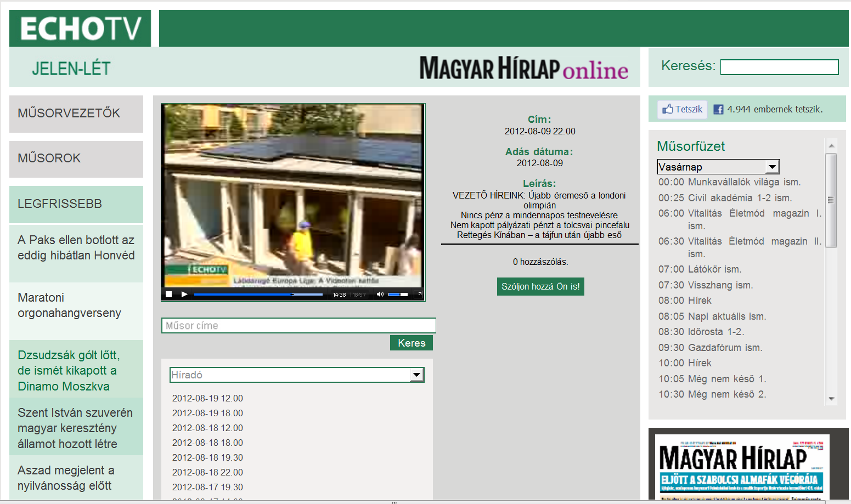The image size is (851, 504).
Task: Open the MŰSOROK menu item
Action: [x=76, y=158]
